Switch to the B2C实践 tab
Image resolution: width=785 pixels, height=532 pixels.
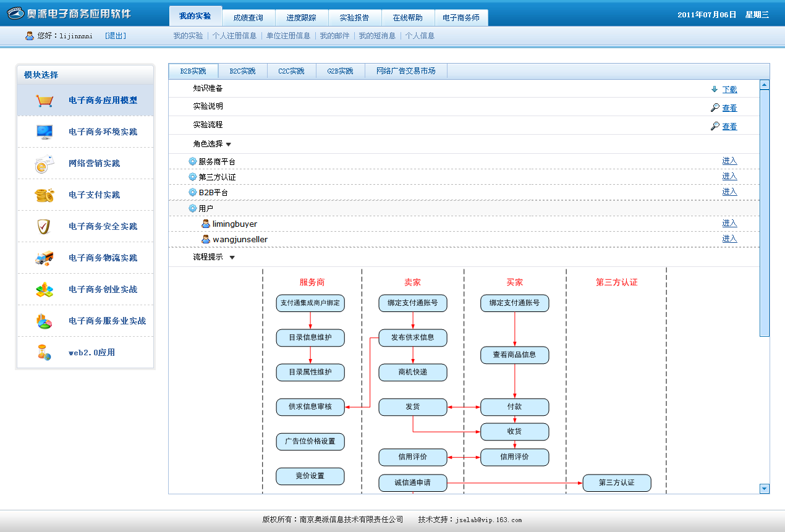[242, 71]
